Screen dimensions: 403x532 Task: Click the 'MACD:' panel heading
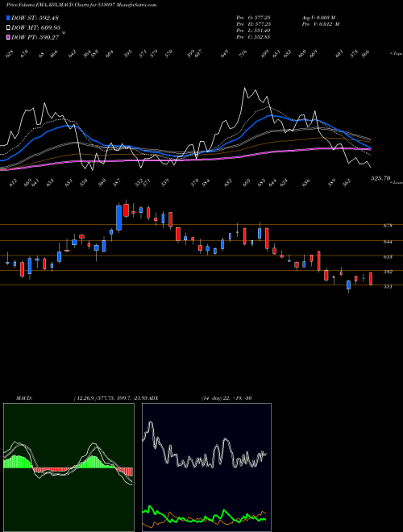pos(24,398)
